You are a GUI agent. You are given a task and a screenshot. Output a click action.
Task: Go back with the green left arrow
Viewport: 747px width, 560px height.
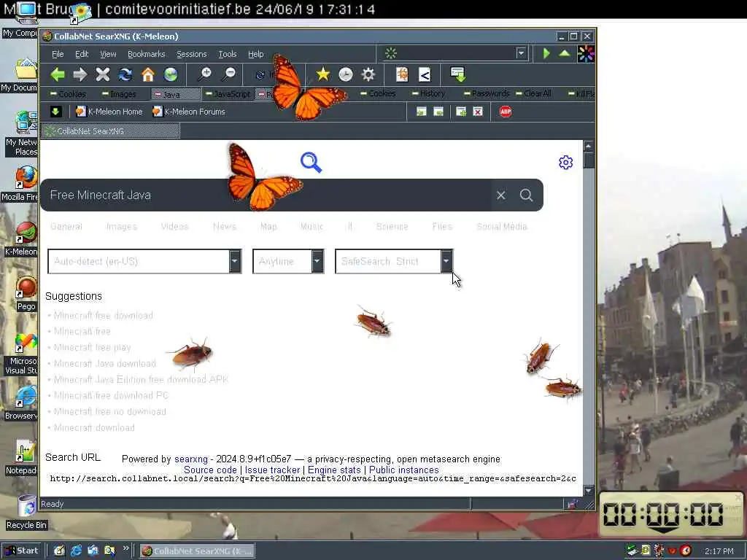click(x=58, y=74)
